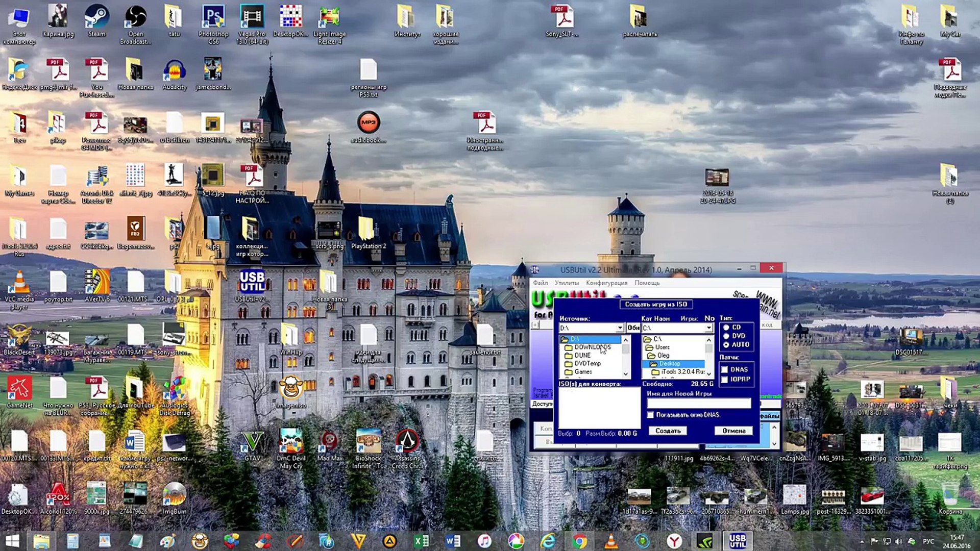Viewport: 980px width, 551px height.
Task: Click the Создать button
Action: pyautogui.click(x=668, y=431)
